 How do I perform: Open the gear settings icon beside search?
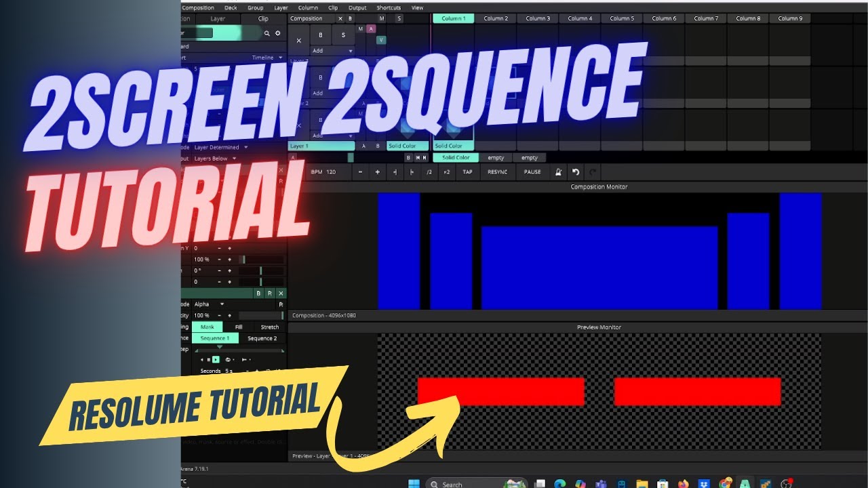tap(277, 33)
